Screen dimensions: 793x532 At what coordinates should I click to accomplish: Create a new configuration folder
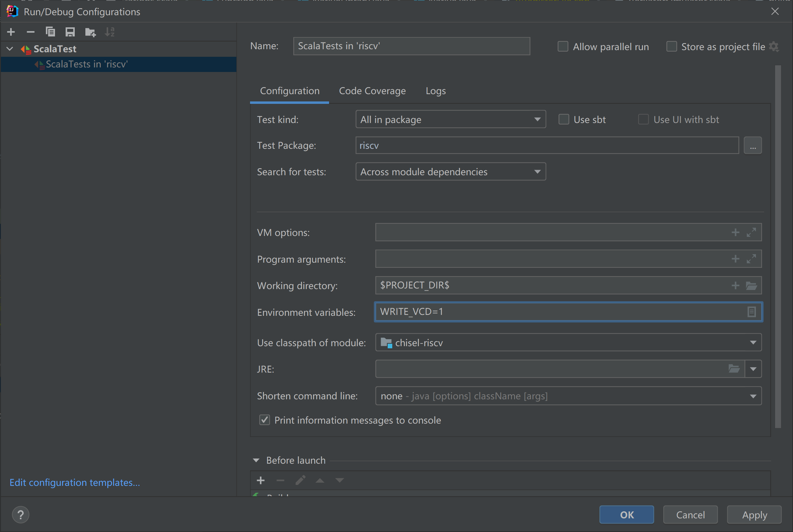click(x=90, y=32)
